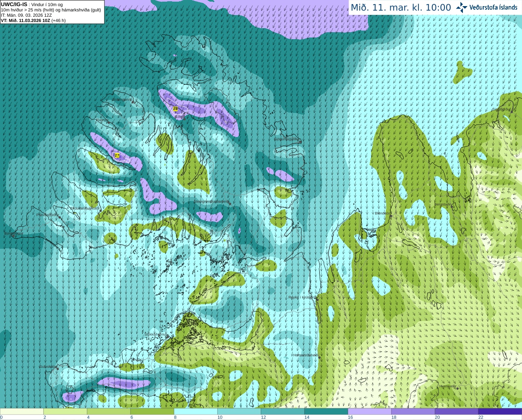Click the Veðurstofa Íslands logo icon
Viewport: 522px width, 420px height.
point(461,7)
